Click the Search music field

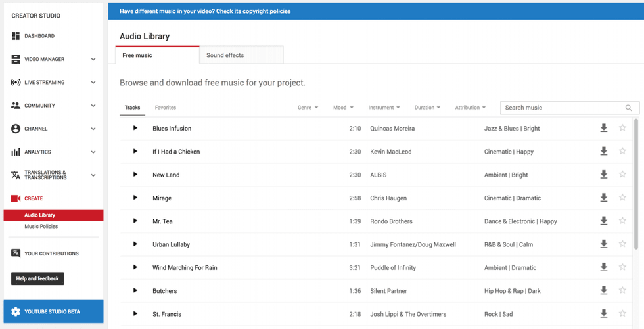[570, 108]
